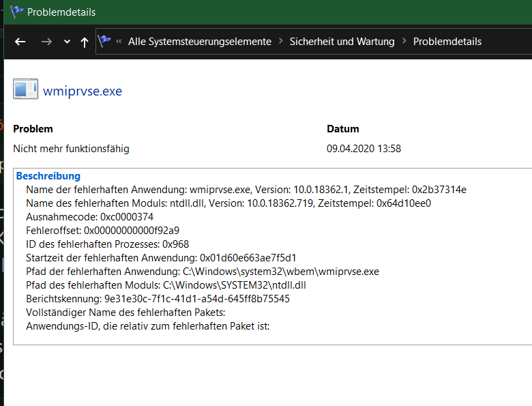Click the date 09.04.2020 13:58
The width and height of the screenshot is (532, 406).
tap(364, 149)
